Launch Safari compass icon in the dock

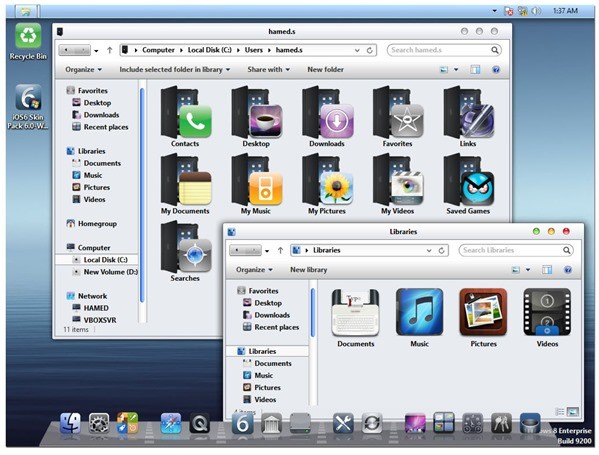[171, 423]
